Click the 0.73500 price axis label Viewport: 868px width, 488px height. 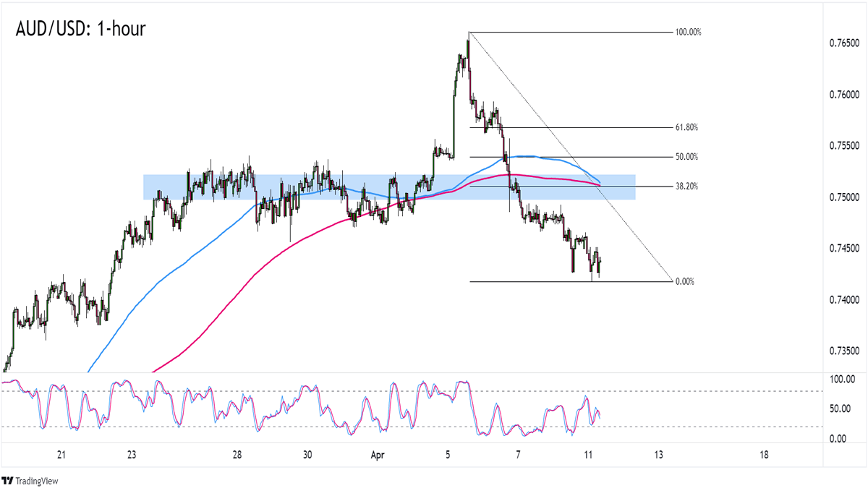click(x=845, y=351)
